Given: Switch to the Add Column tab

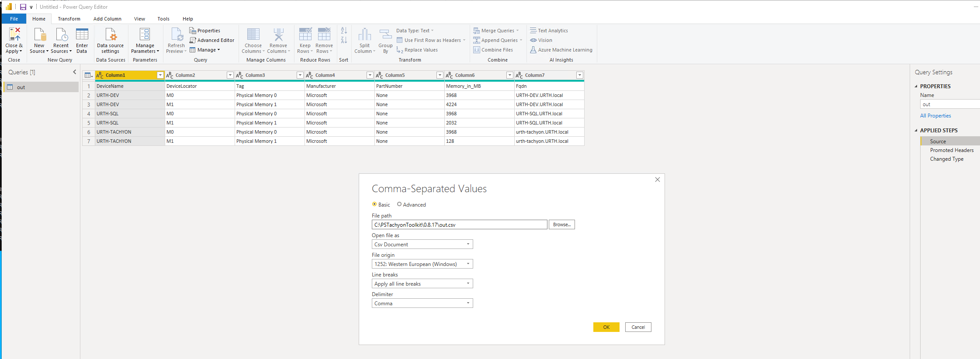Looking at the screenshot, I should (107, 19).
